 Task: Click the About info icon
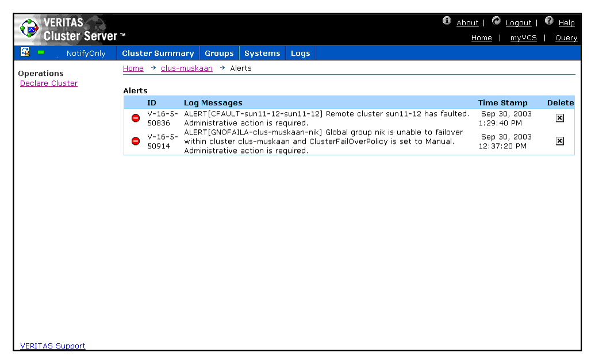pyautogui.click(x=447, y=21)
